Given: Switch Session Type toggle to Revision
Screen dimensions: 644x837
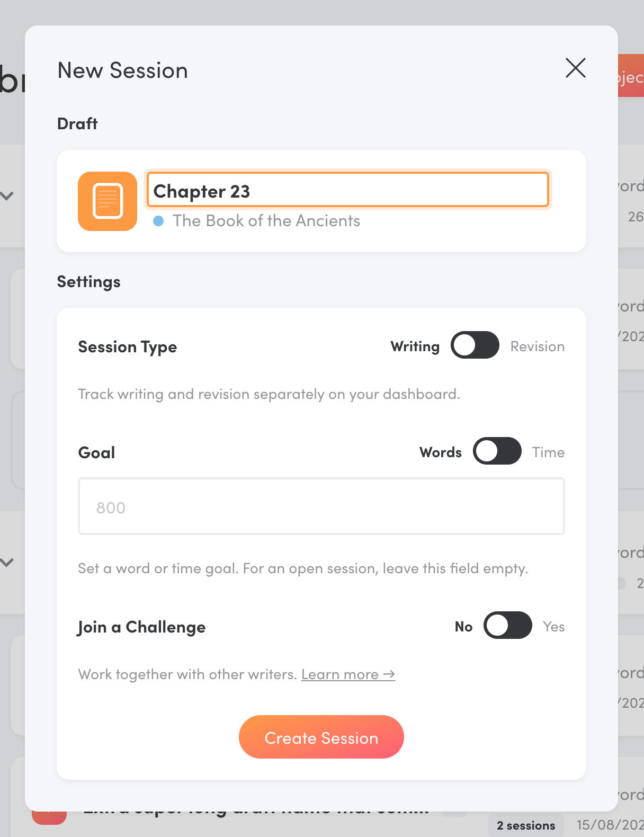Looking at the screenshot, I should [475, 345].
